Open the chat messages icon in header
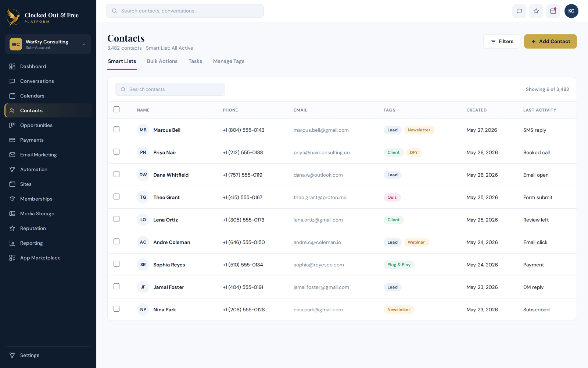Screen dimensions: 588x368 point(519,11)
